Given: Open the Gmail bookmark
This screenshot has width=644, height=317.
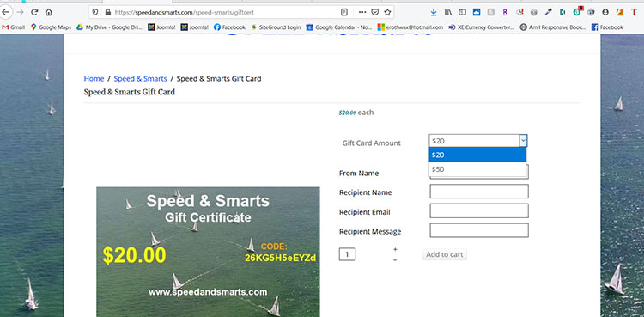Looking at the screenshot, I should [x=14, y=27].
